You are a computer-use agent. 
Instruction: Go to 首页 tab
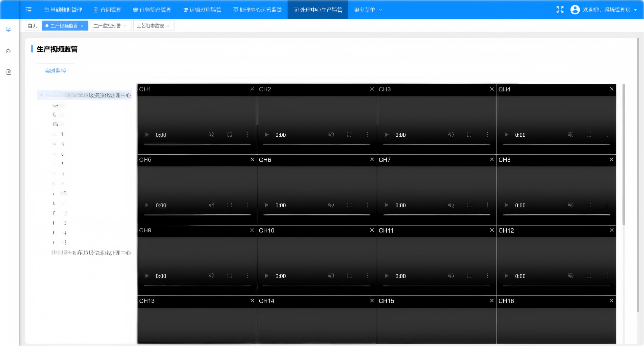point(32,26)
